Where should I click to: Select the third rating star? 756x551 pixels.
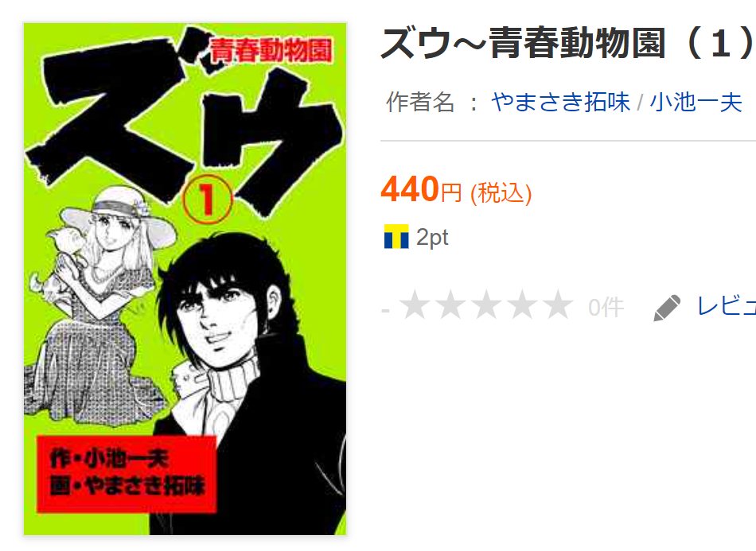pos(487,305)
